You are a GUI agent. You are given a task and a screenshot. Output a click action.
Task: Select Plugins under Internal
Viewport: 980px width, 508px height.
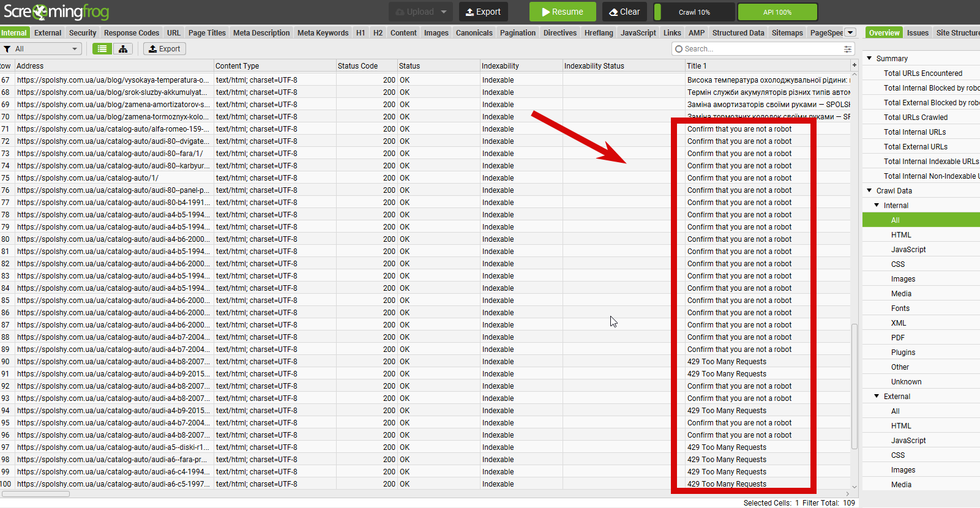903,352
